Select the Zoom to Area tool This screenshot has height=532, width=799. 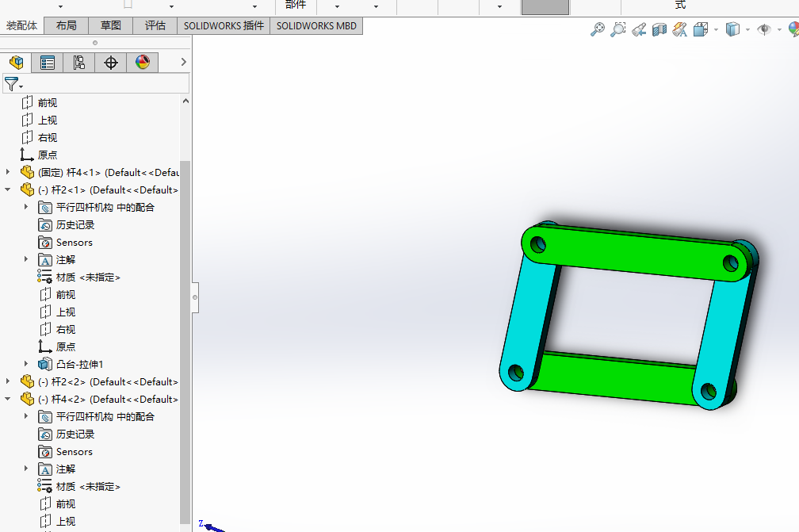point(618,29)
